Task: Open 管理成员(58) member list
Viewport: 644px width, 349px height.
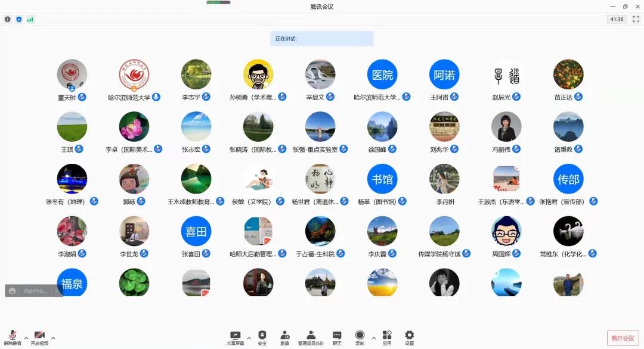Action: coord(311,337)
